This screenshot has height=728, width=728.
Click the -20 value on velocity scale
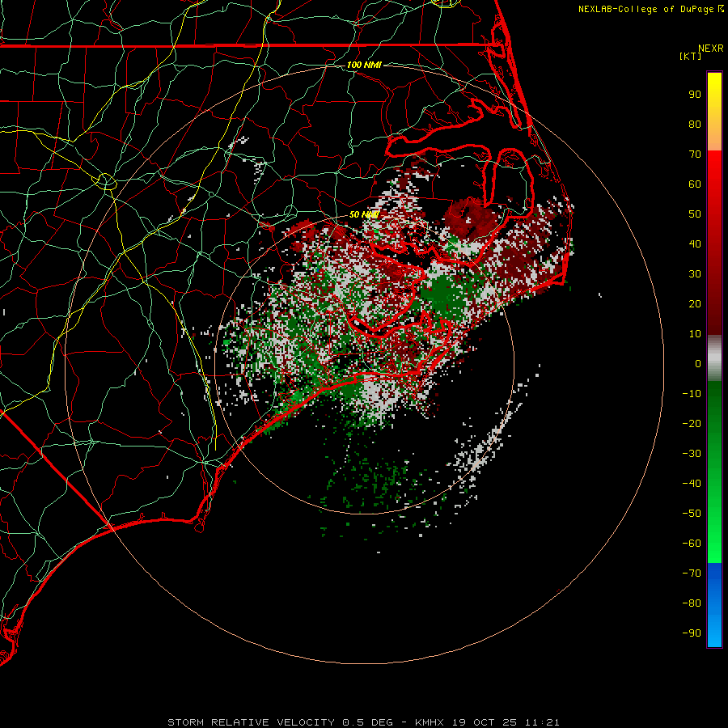point(692,423)
